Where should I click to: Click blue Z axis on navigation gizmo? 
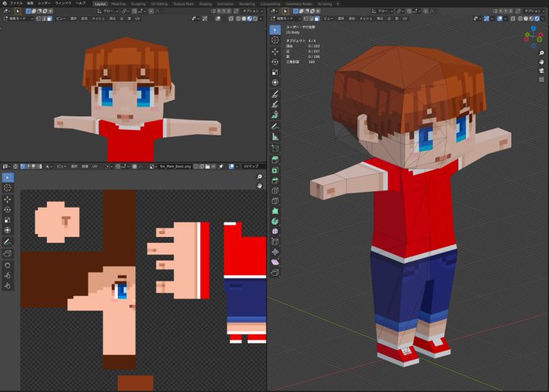[533, 28]
